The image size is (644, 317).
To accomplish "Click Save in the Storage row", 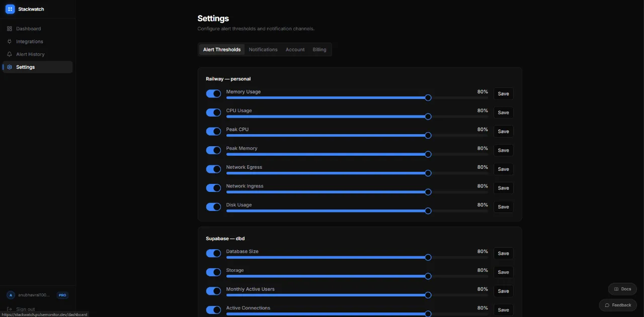I will (x=503, y=272).
